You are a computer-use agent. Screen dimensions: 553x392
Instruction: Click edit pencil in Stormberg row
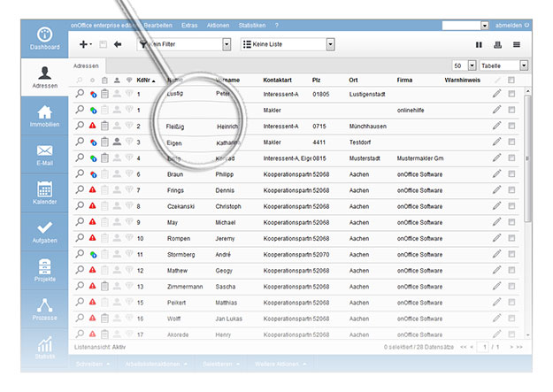[496, 254]
